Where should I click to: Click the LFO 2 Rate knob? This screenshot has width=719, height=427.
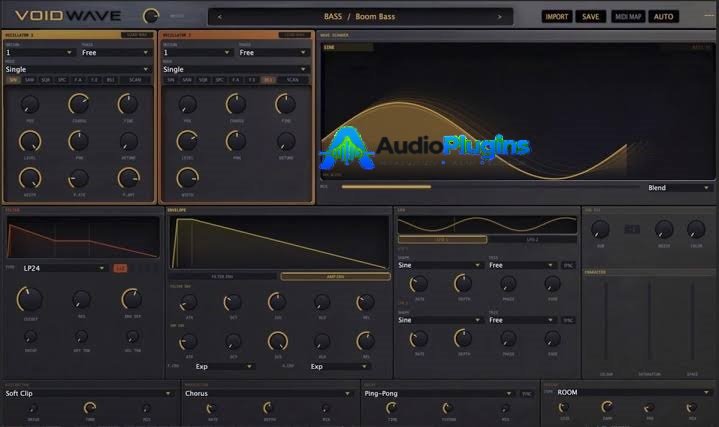[419, 339]
